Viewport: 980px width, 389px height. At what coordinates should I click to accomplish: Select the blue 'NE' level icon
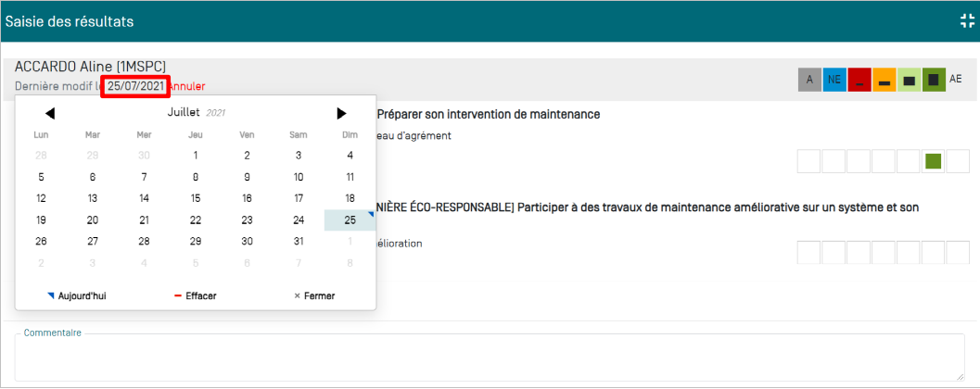(x=834, y=80)
